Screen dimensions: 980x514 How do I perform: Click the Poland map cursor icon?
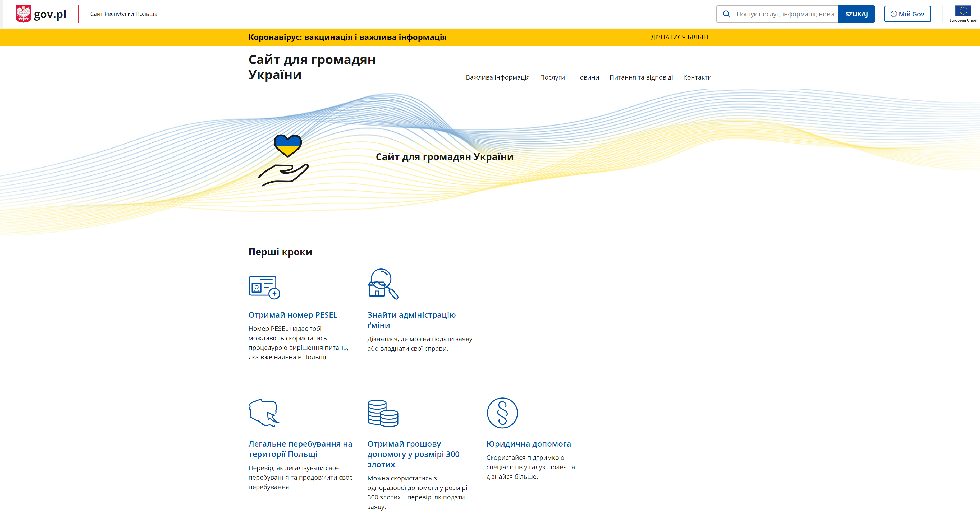tap(264, 413)
